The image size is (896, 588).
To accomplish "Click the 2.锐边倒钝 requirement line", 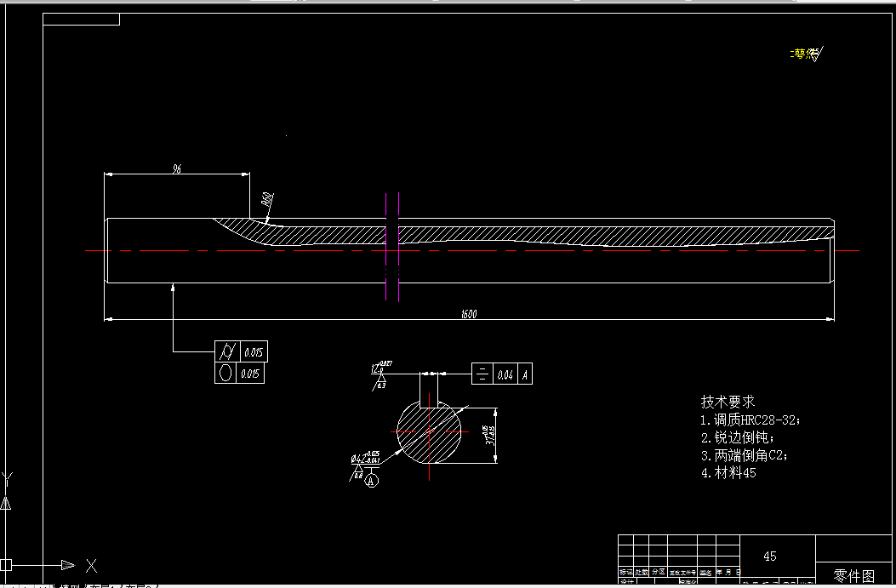I will pyautogui.click(x=737, y=437).
